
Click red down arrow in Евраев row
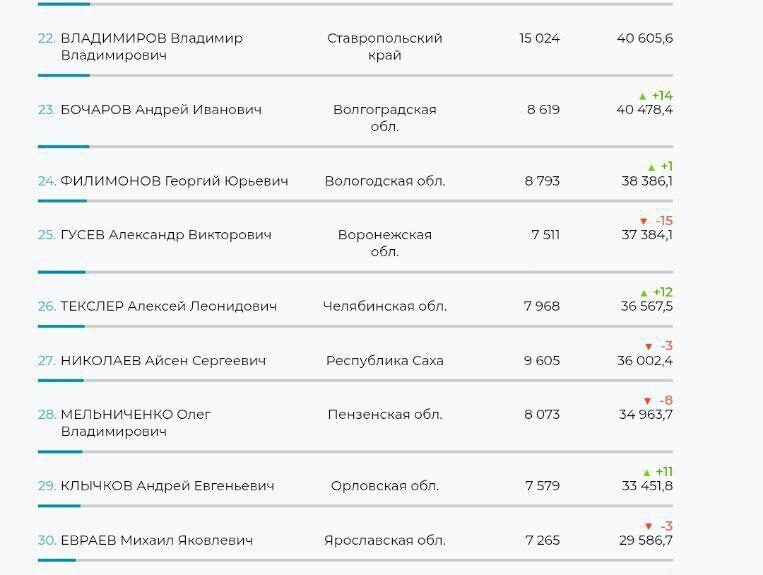pos(647,526)
